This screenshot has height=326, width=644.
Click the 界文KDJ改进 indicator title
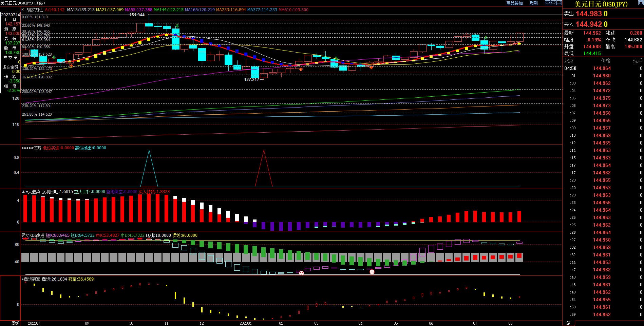(x=33, y=235)
